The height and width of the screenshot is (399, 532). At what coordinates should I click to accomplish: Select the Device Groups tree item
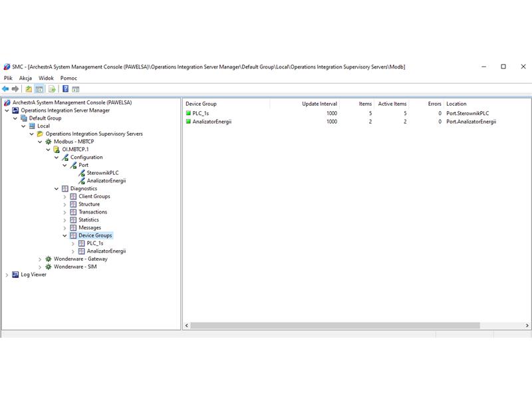95,235
